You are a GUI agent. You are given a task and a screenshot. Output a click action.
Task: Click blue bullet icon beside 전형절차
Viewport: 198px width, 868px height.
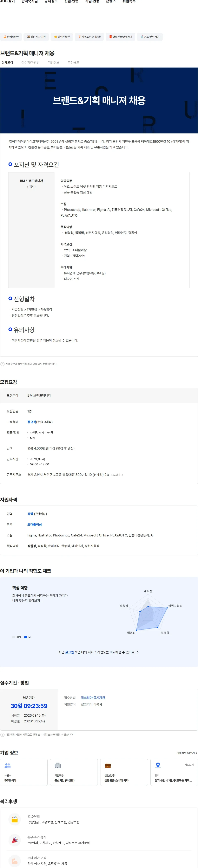coord(10,299)
